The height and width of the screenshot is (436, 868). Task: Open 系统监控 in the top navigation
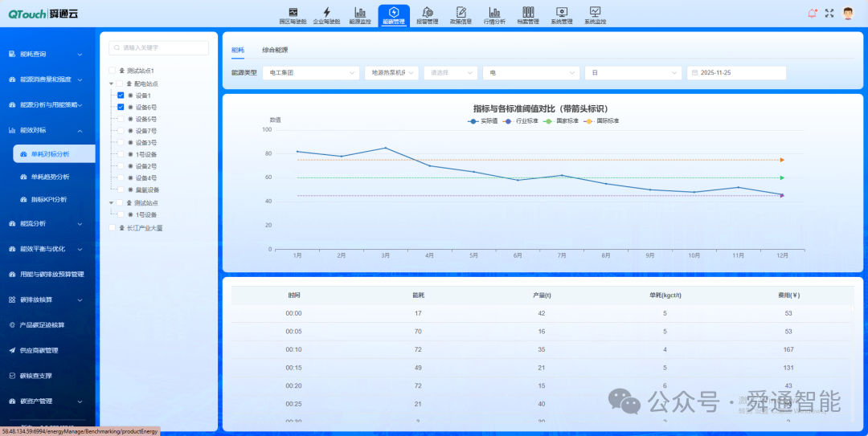coord(595,15)
